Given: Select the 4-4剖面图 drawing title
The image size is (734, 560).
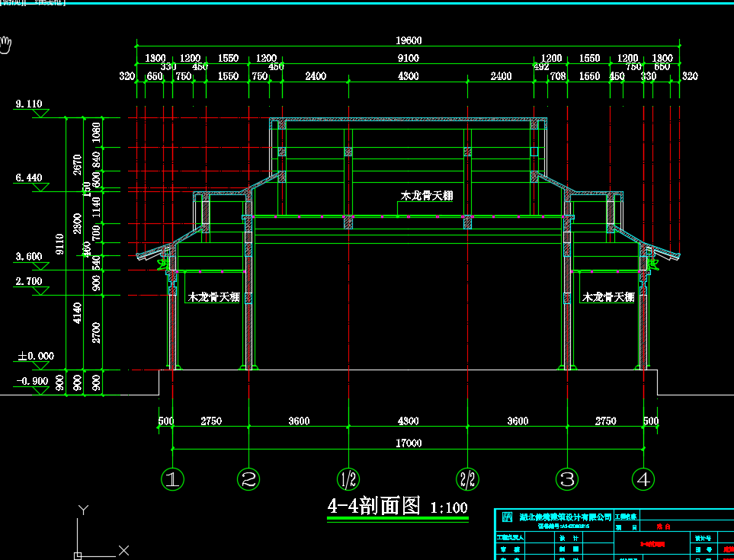Looking at the screenshot, I should (373, 506).
